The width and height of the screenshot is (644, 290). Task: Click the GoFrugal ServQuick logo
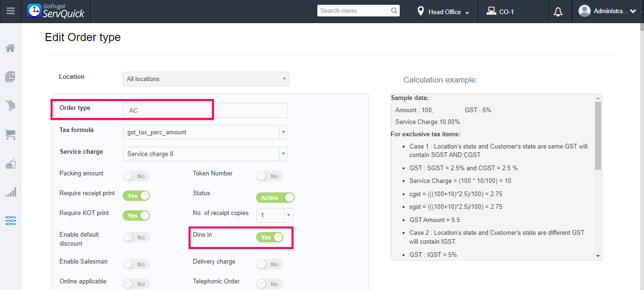click(56, 11)
